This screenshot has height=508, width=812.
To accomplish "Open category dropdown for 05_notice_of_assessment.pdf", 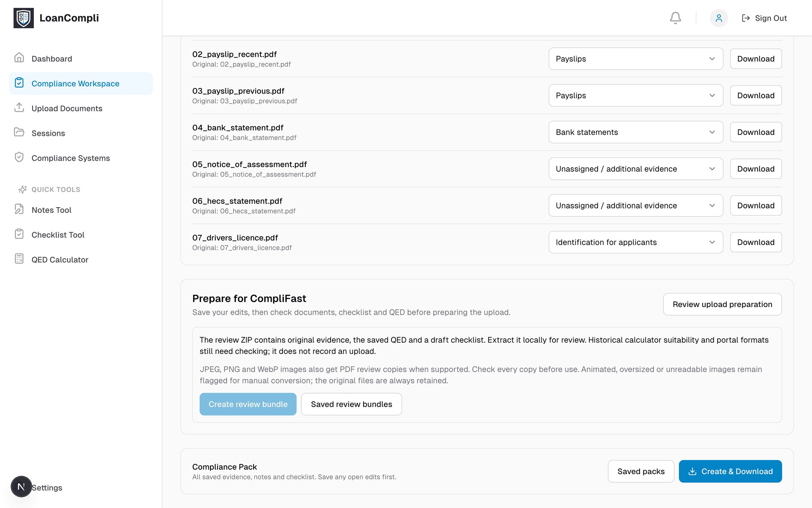I will 636,169.
